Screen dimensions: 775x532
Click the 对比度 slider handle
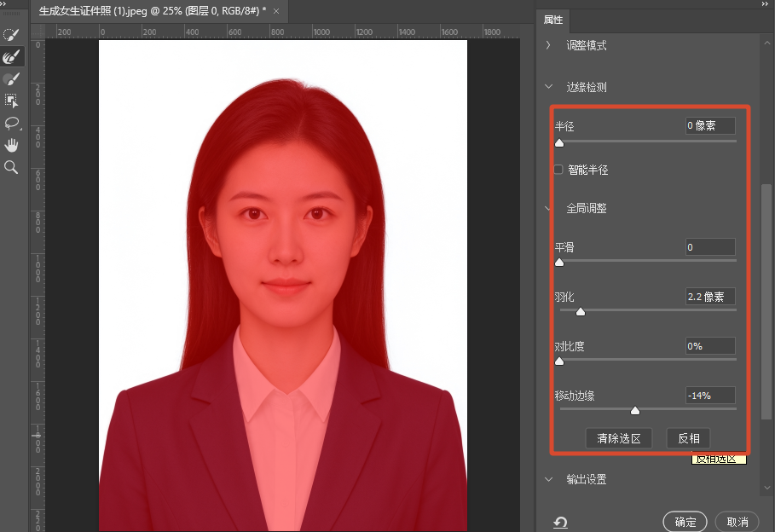click(559, 361)
